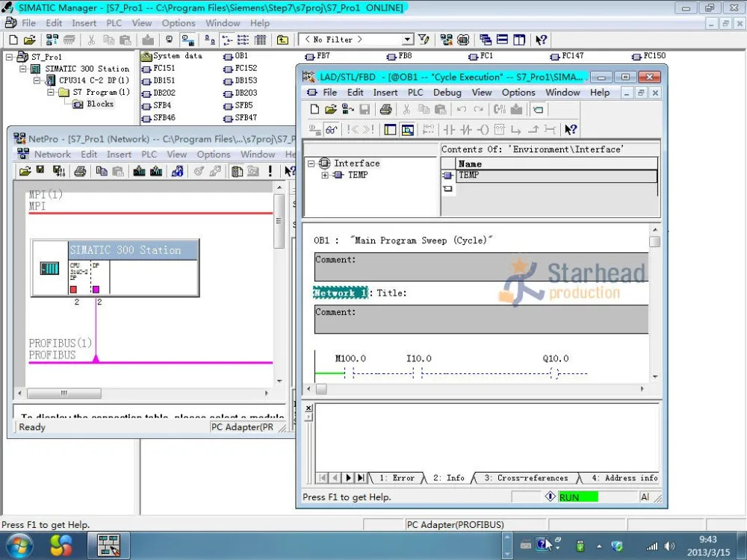
Task: Click Accessible Nodes icon in SIMATIC Manager
Action: click(52, 40)
